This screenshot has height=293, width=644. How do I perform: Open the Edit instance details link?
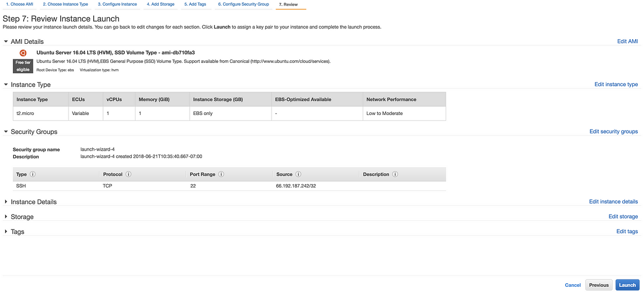614,202
